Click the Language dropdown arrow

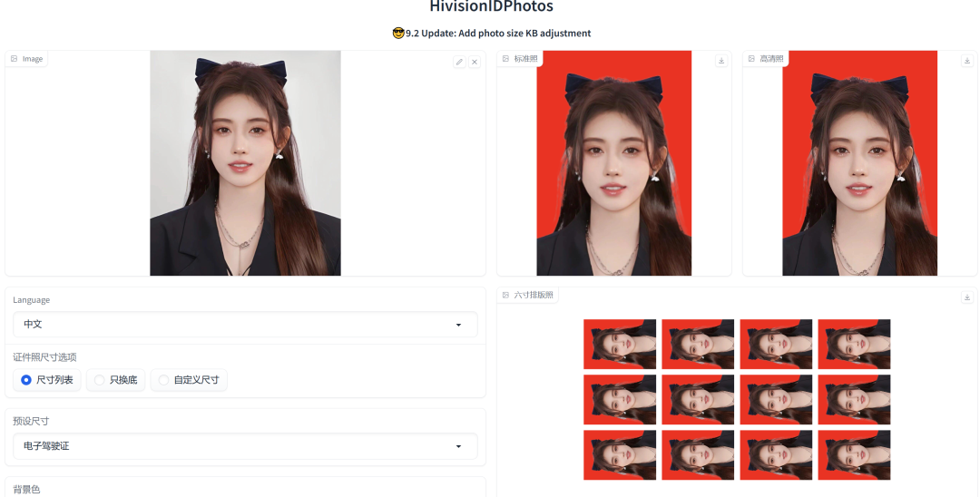pos(459,325)
